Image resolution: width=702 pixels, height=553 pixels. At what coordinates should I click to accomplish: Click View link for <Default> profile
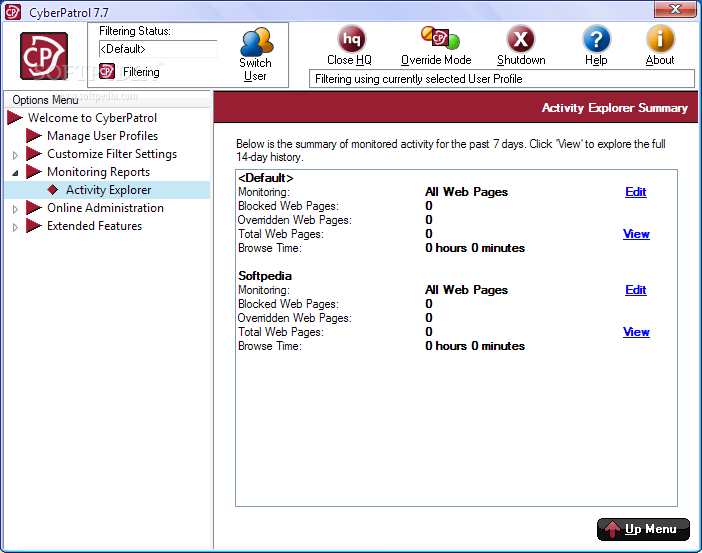point(636,234)
